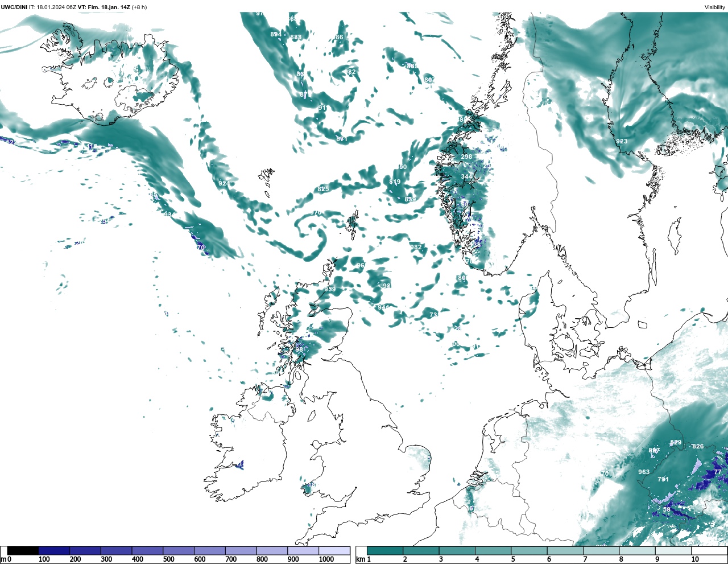The width and height of the screenshot is (728, 564).
Task: Click the '10' tick label in the km legend
Action: click(695, 559)
